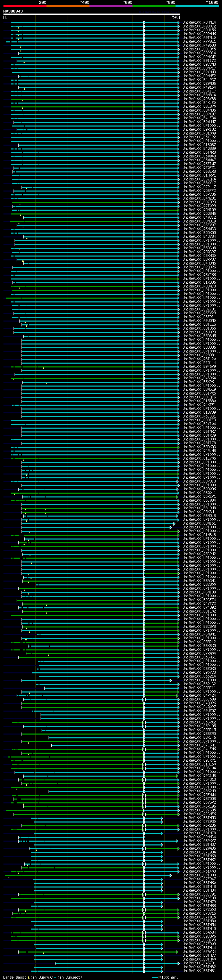
Task: Select the UniRef100_Q84M35 label
Action: (x=199, y=110)
